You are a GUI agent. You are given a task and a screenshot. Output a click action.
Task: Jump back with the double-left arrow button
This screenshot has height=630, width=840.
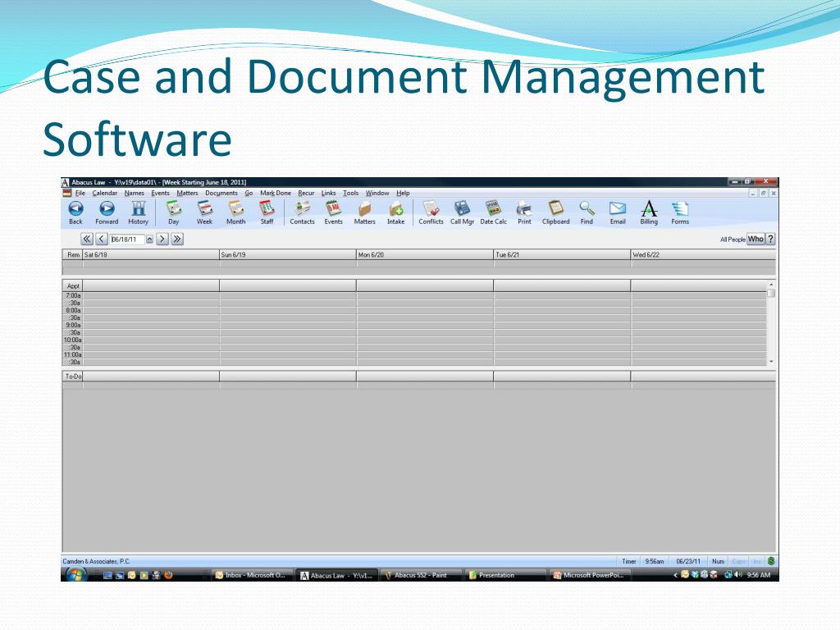tap(87, 239)
